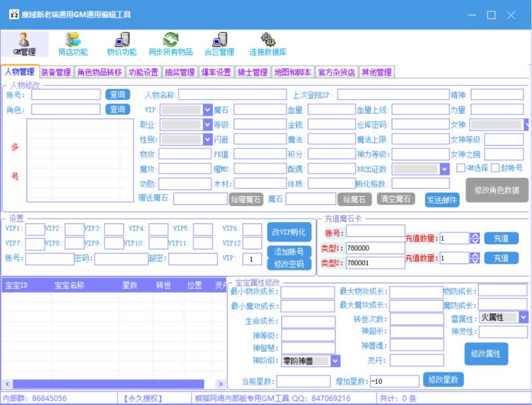Open the 商店功能 shop icon
Image resolution: width=532 pixels, height=405 pixels.
pyautogui.click(x=73, y=44)
